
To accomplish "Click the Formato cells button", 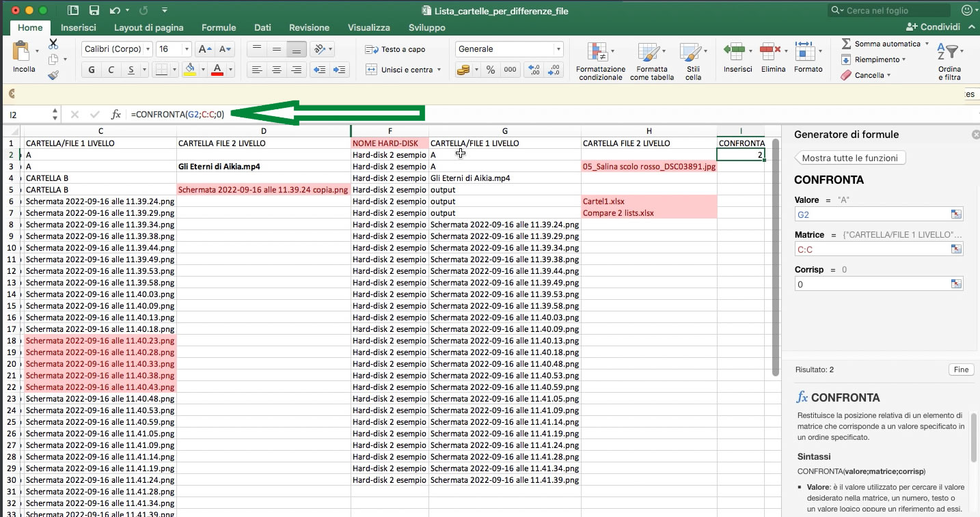I will click(808, 57).
